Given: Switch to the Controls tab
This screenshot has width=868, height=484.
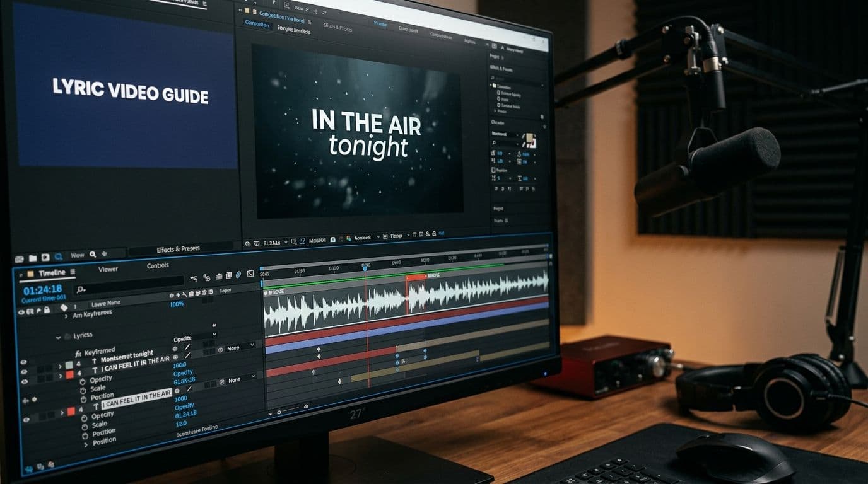Looking at the screenshot, I should (158, 265).
